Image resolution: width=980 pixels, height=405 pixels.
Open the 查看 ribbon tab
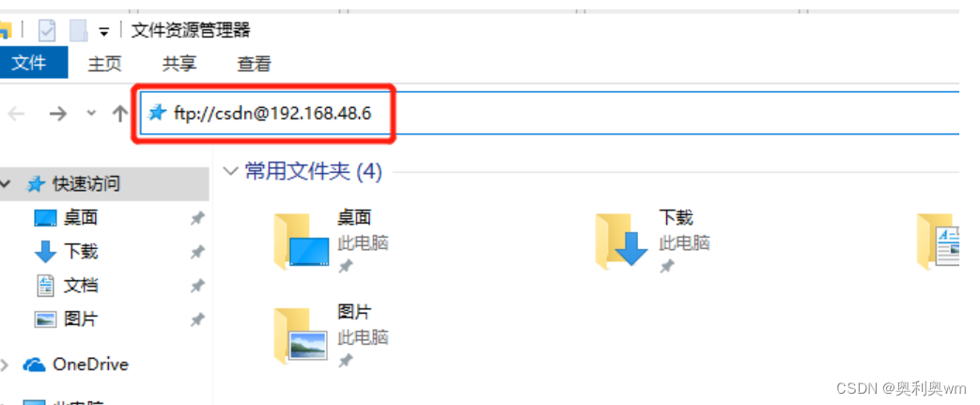point(255,63)
